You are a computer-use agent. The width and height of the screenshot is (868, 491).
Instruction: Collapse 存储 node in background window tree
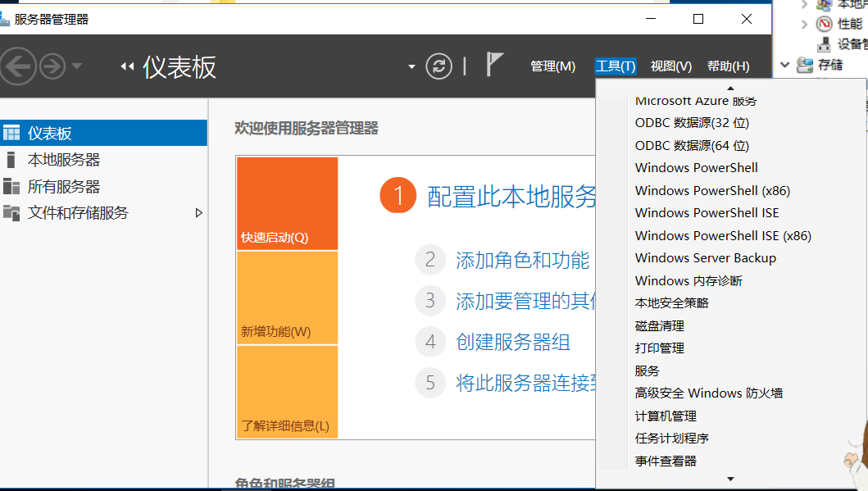click(784, 65)
